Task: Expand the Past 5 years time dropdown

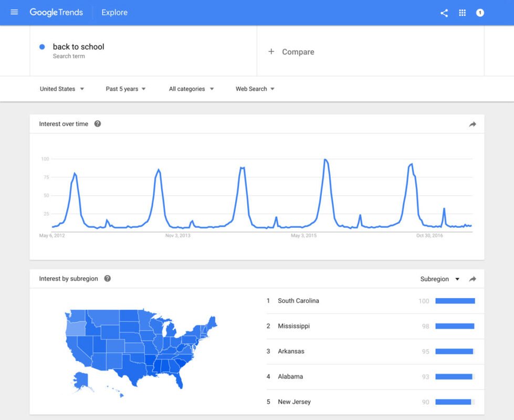Action: tap(125, 89)
